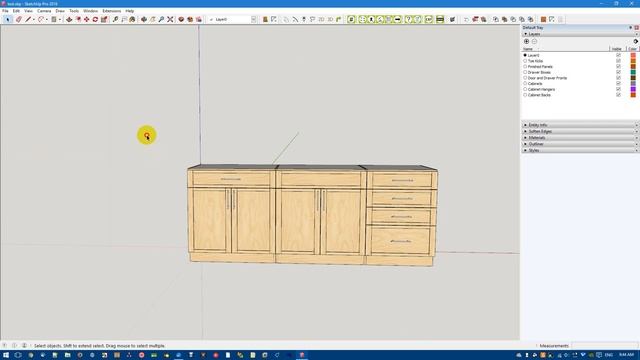Hide the Drawer Boxes layer
The image size is (640, 360).
pos(618,72)
